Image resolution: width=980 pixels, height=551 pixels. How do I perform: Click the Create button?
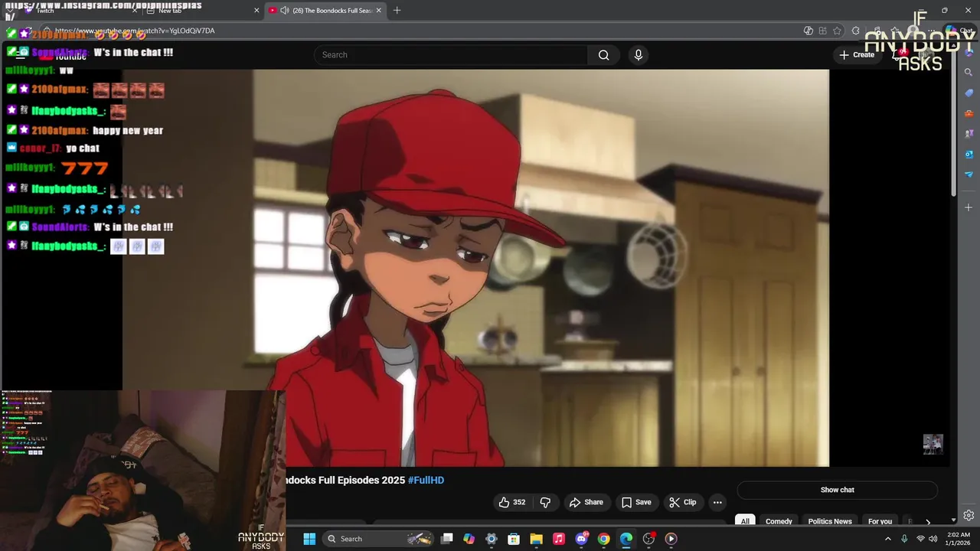857,55
